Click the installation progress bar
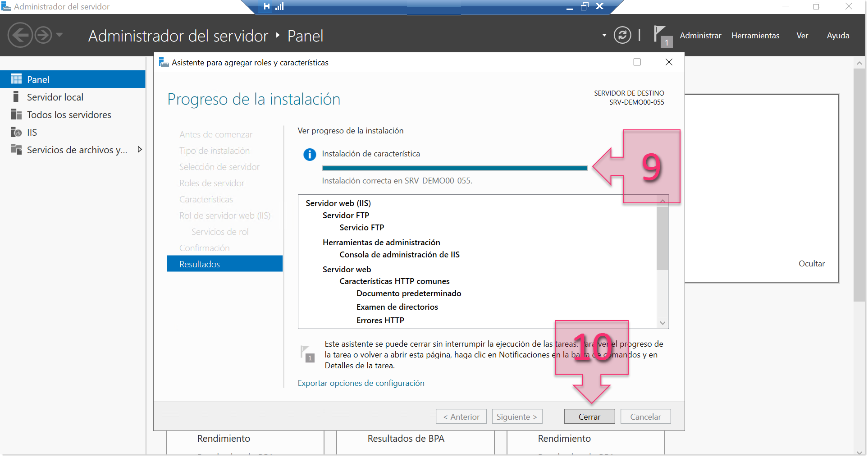Screen dimensions: 868x458 [x=454, y=168]
